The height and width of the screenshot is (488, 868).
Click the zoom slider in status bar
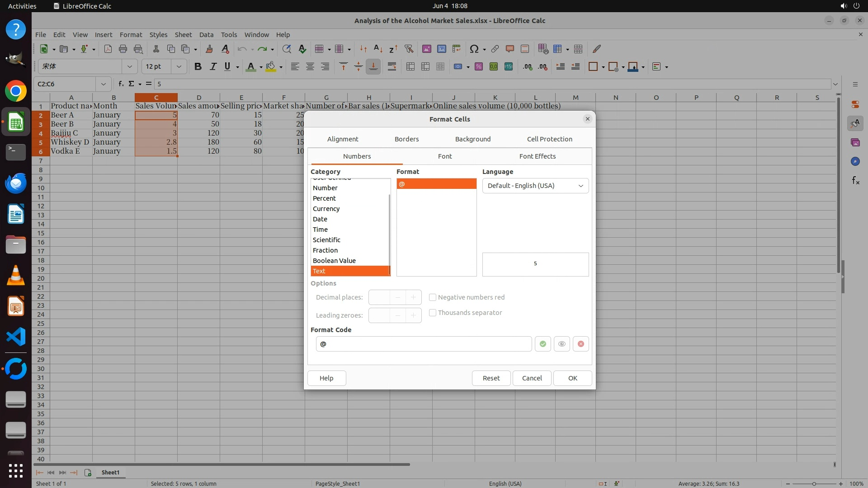click(x=814, y=483)
